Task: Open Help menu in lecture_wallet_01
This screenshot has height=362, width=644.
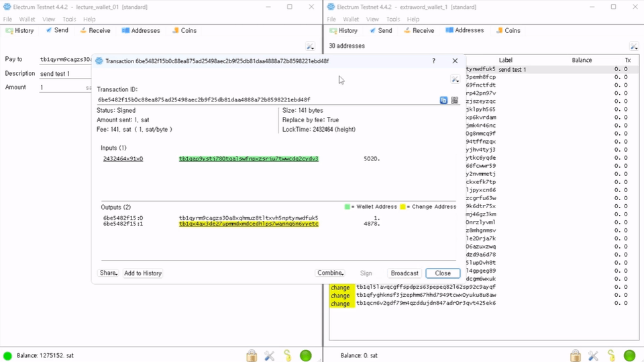Action: (89, 19)
